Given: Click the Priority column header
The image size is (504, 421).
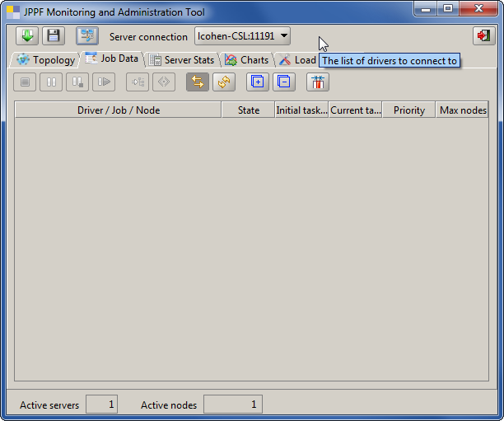Looking at the screenshot, I should coord(409,110).
